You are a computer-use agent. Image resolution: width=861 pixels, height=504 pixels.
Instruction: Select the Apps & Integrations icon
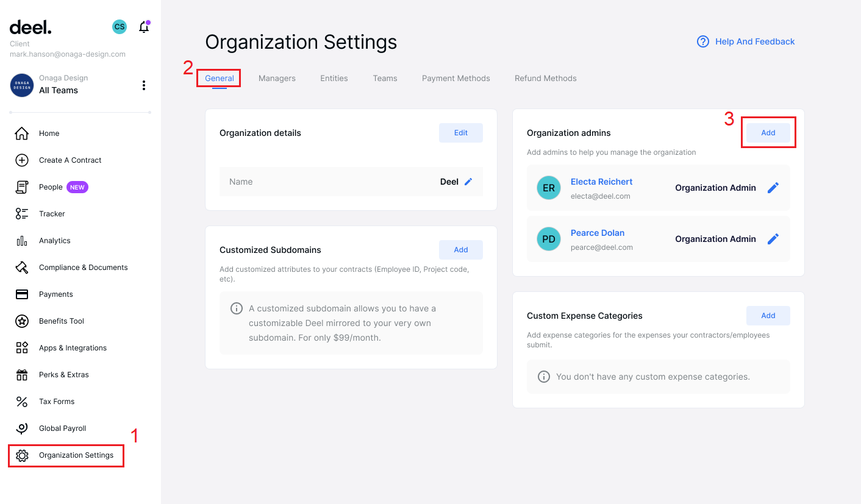tap(23, 347)
